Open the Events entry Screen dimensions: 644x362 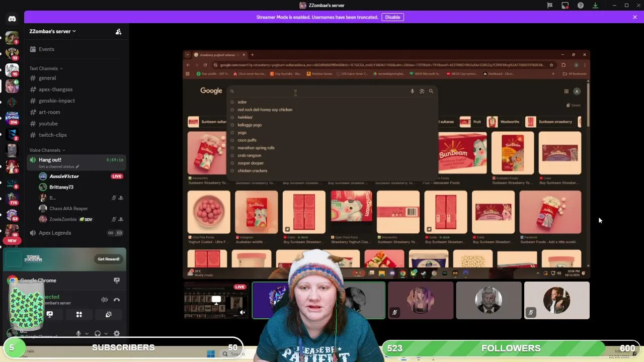77,49
